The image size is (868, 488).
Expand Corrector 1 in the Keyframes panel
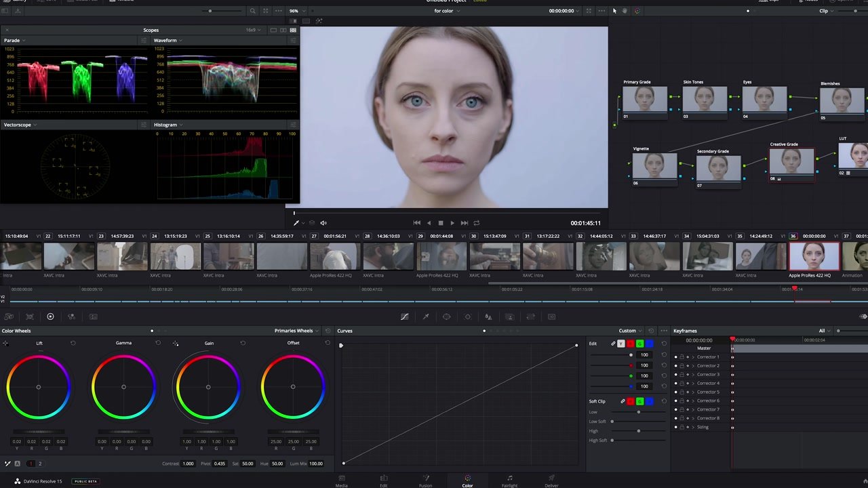tap(693, 357)
